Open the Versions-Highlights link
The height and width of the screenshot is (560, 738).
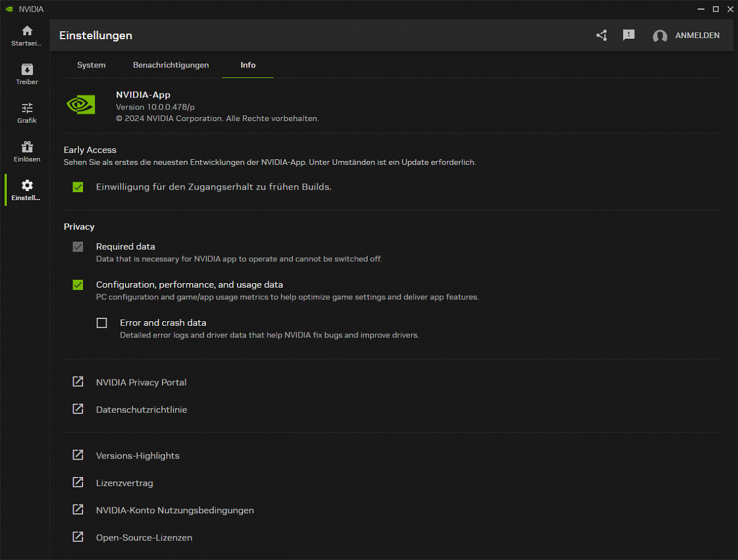coord(138,456)
